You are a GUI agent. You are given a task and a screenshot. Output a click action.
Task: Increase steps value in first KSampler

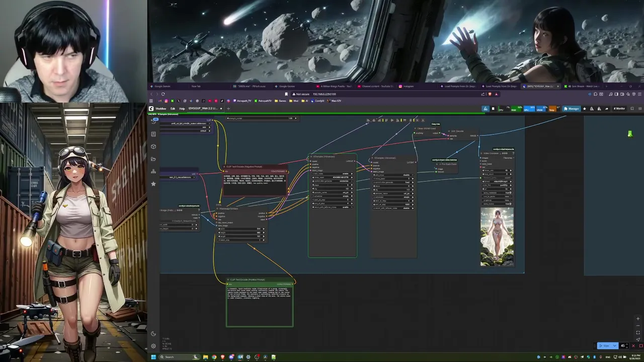[x=352, y=185]
